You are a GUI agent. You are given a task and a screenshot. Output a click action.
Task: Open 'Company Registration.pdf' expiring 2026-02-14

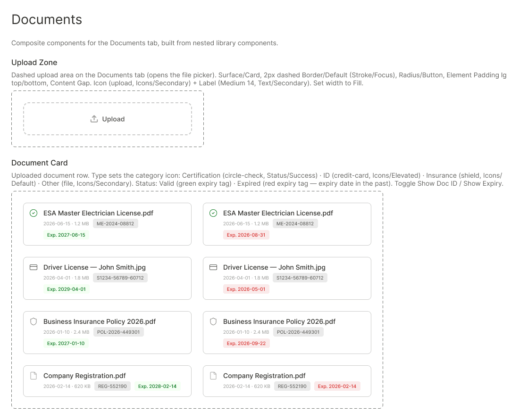264,376
